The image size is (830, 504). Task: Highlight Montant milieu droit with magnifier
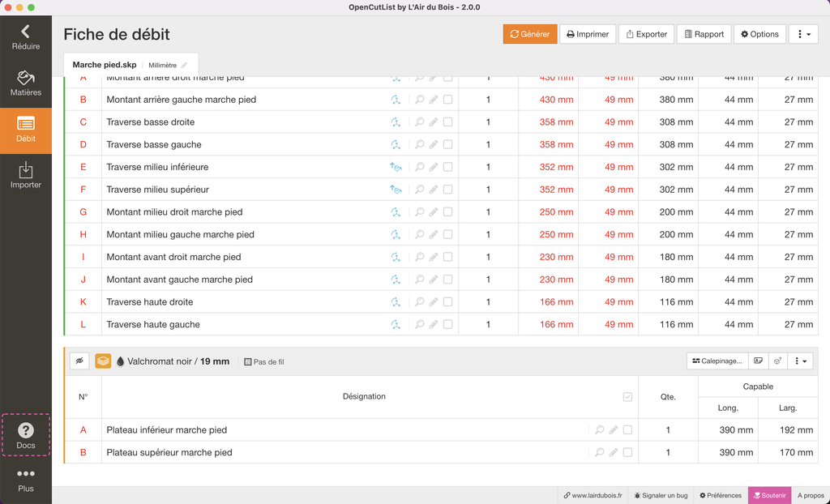(419, 211)
